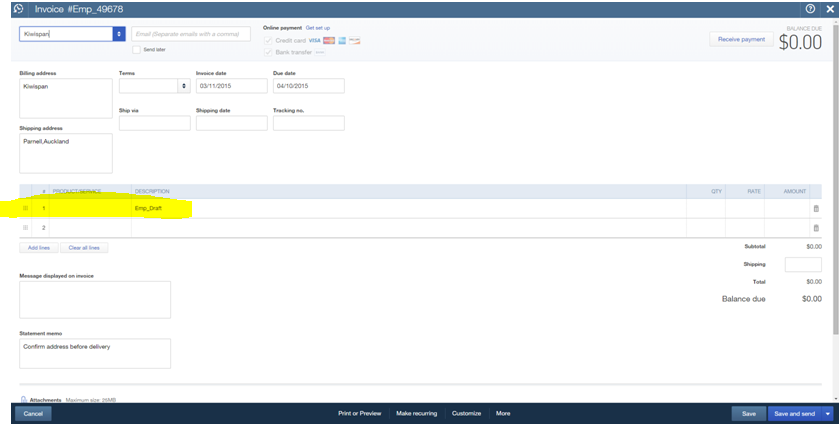This screenshot has width=839, height=433.
Task: Delete line 1 with trash icon
Action: point(815,208)
